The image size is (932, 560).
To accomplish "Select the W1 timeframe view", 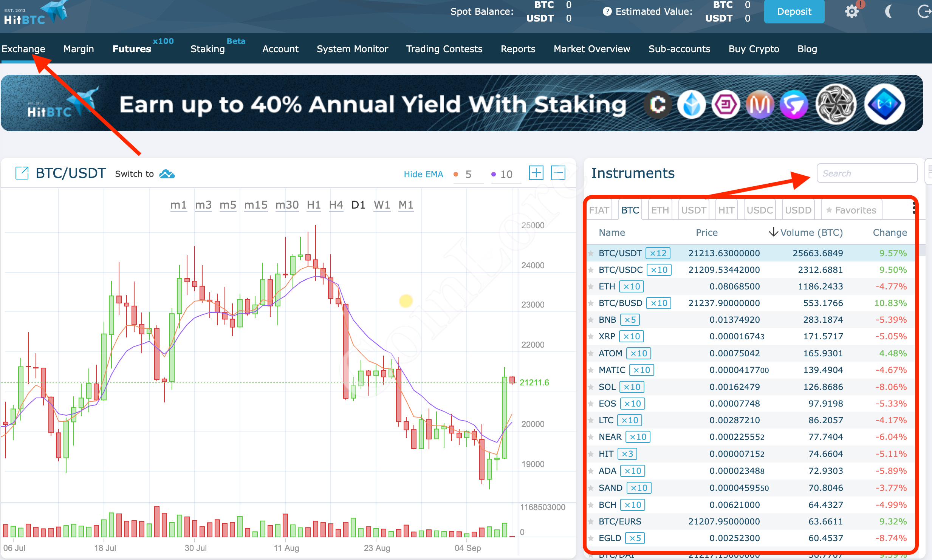I will (382, 205).
